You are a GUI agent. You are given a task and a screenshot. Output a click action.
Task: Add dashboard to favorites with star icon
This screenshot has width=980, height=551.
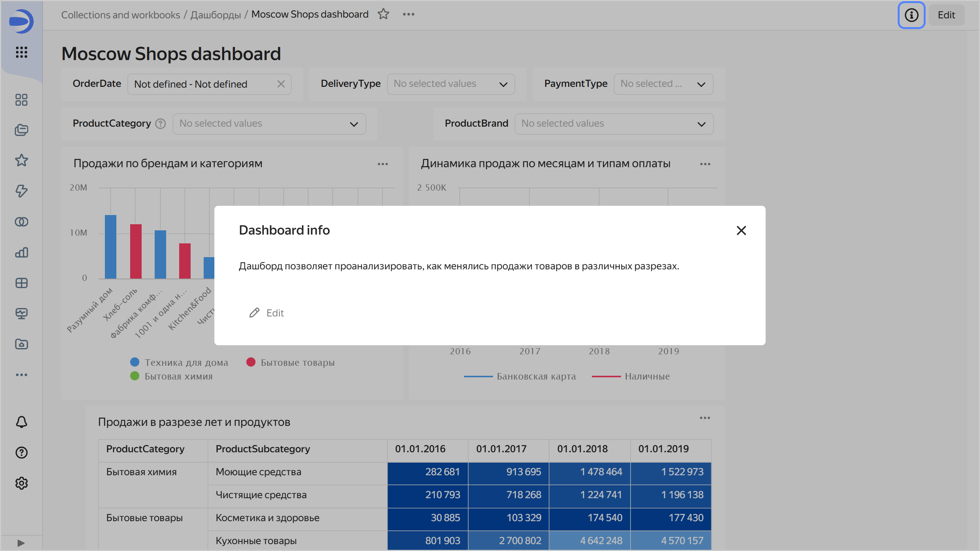(x=383, y=14)
